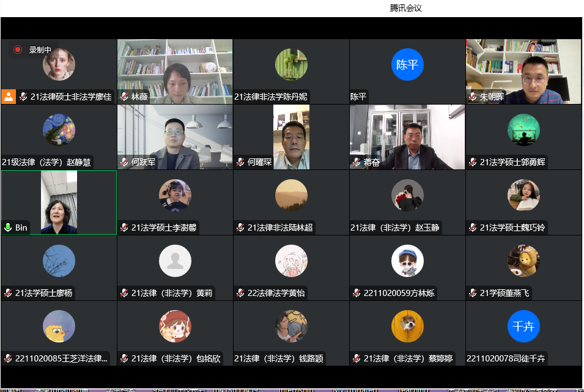This screenshot has width=584, height=392.
Task: Click the name label 2211020078司徒千卉
Action: [x=505, y=358]
